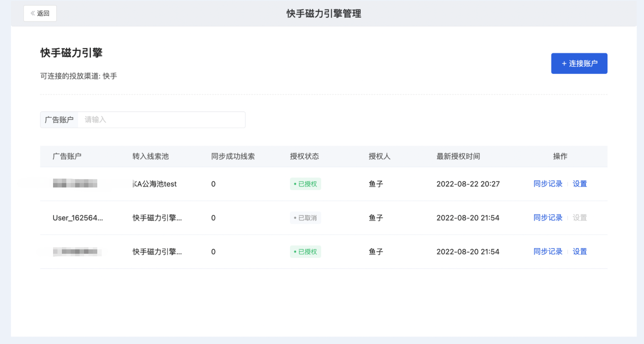Click the 授权人 column header
The image size is (644, 344).
pyautogui.click(x=379, y=156)
